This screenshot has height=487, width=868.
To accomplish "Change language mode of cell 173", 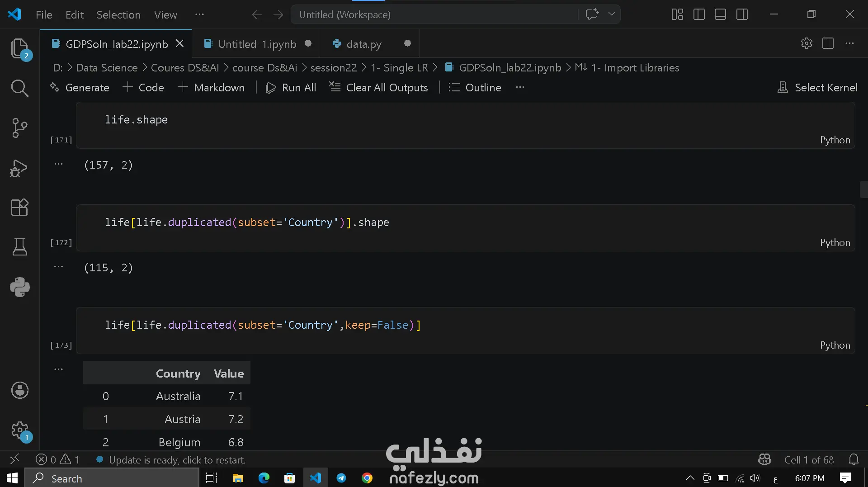I will 835,345.
